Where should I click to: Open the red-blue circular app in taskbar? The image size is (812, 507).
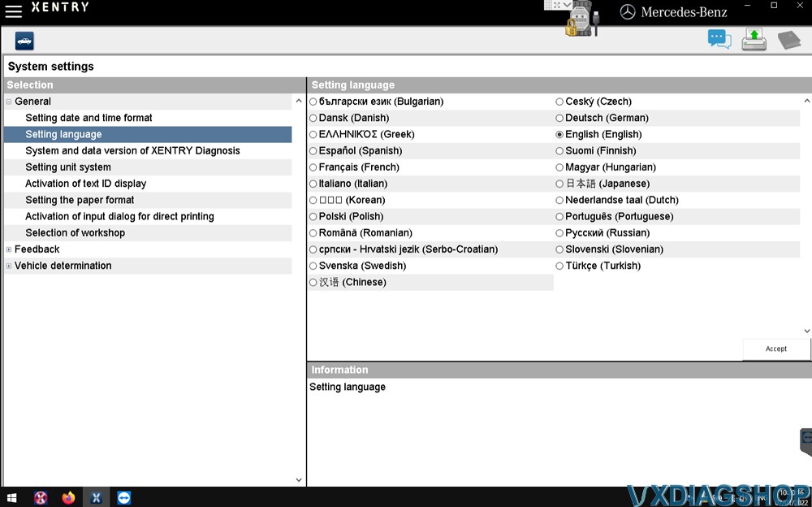pyautogui.click(x=41, y=498)
